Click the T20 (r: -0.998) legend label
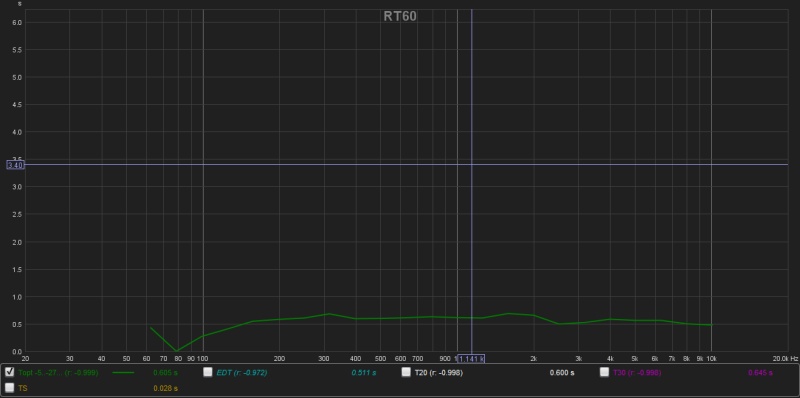The width and height of the screenshot is (800, 398). (x=439, y=372)
